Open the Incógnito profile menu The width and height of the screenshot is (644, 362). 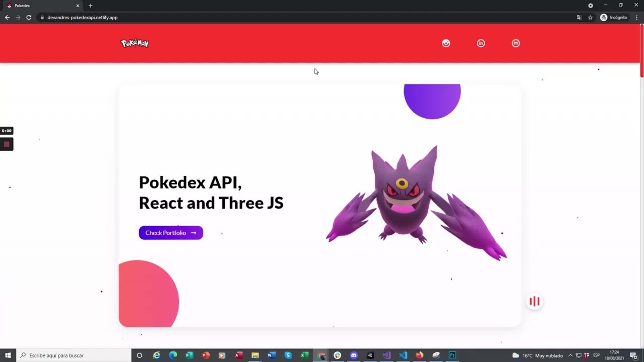click(614, 17)
